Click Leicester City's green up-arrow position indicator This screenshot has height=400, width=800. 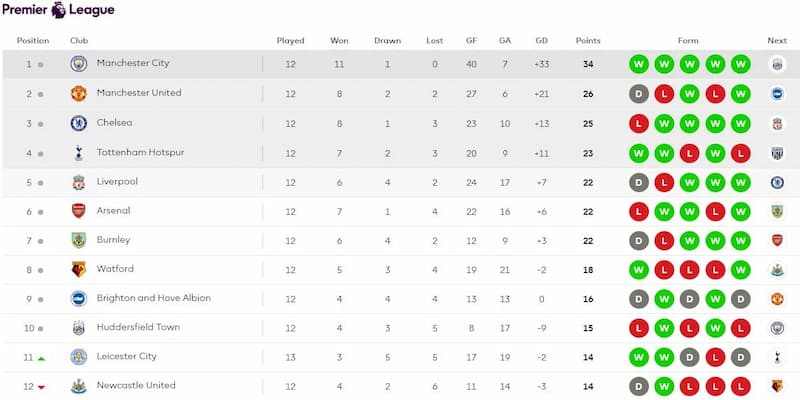[41, 359]
